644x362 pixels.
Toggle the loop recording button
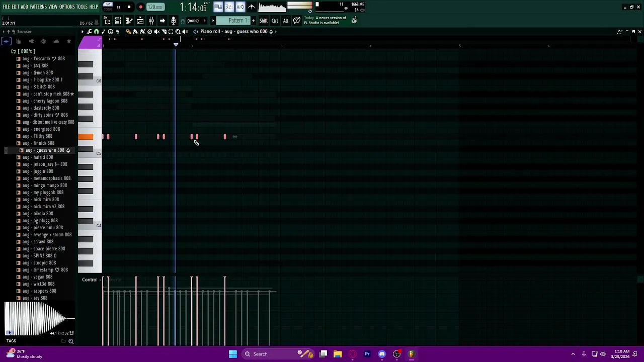[x=240, y=7]
